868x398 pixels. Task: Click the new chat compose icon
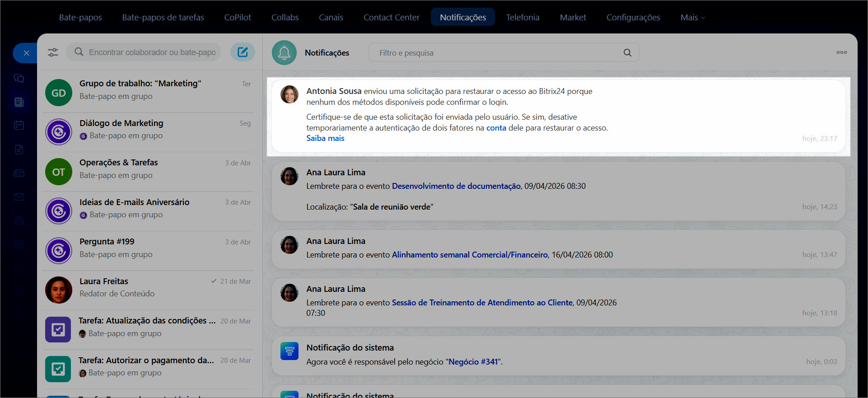pyautogui.click(x=243, y=52)
